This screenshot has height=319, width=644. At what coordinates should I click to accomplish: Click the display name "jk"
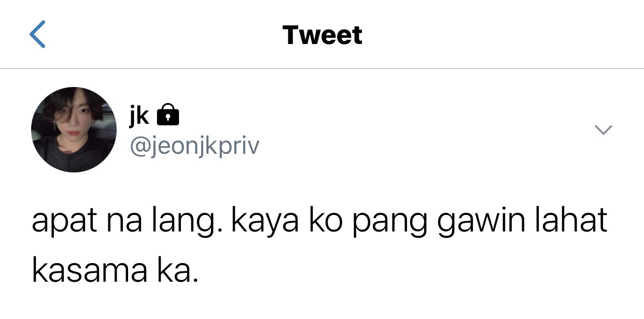(139, 115)
